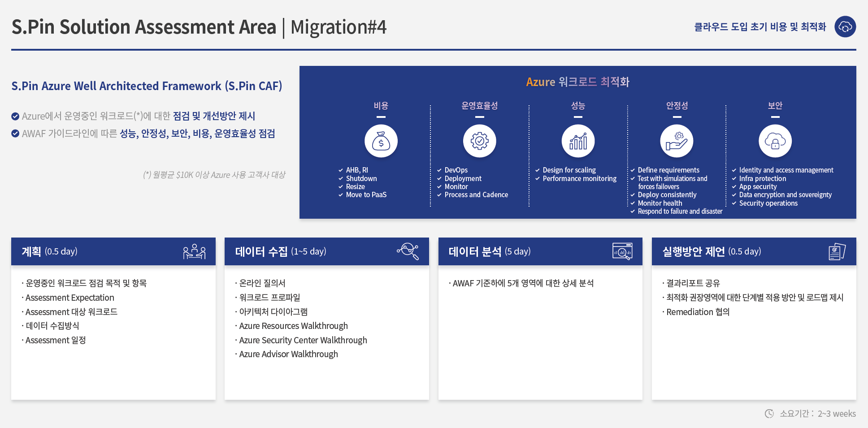
Task: Click the money bag cost icon
Action: click(381, 141)
